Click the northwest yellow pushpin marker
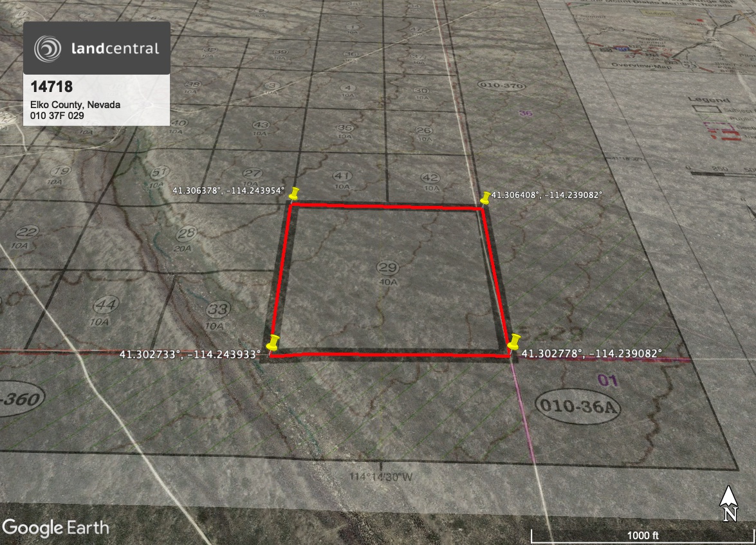 pyautogui.click(x=295, y=193)
